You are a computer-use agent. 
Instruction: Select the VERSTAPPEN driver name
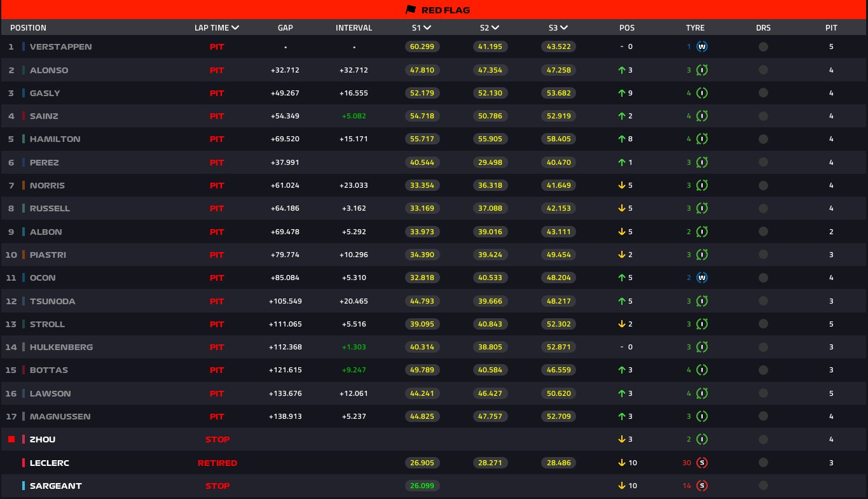60,46
